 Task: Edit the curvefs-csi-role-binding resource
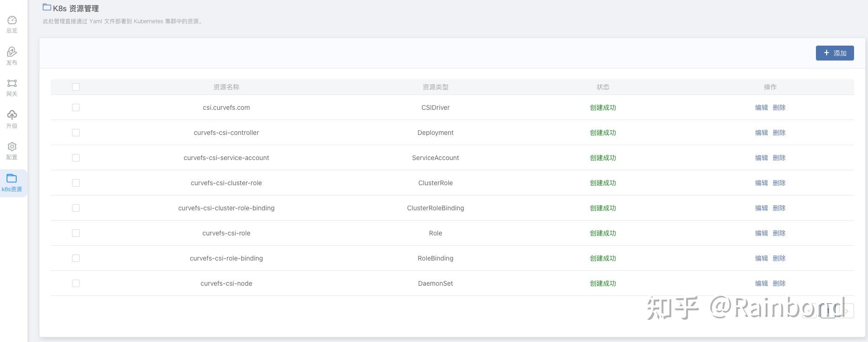coord(761,258)
